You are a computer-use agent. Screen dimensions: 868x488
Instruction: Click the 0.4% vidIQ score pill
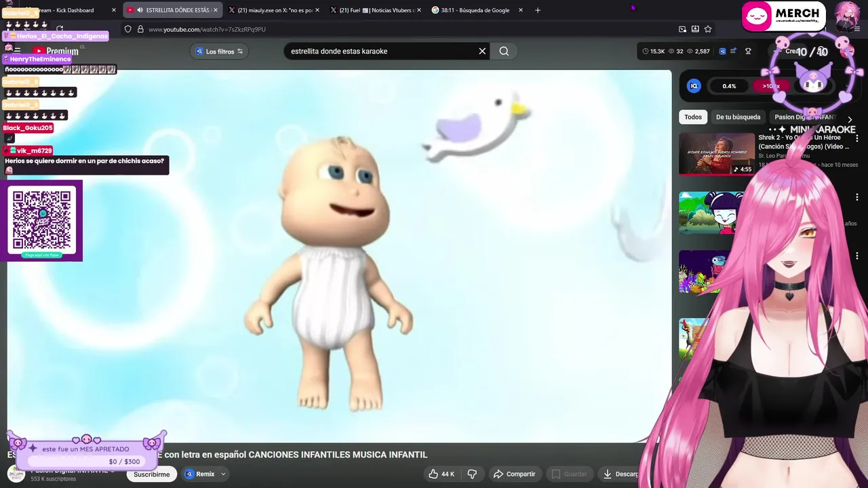(729, 86)
